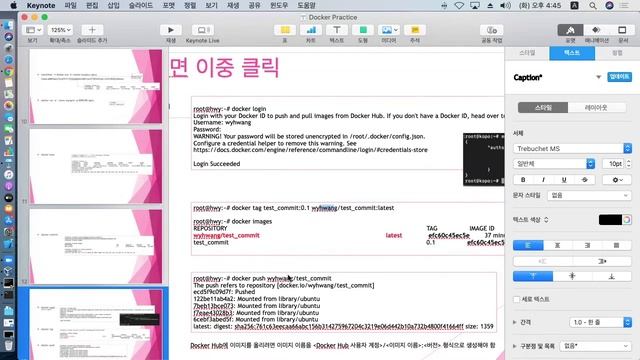Open the character style (문자 스타일) dropdown

590,196
